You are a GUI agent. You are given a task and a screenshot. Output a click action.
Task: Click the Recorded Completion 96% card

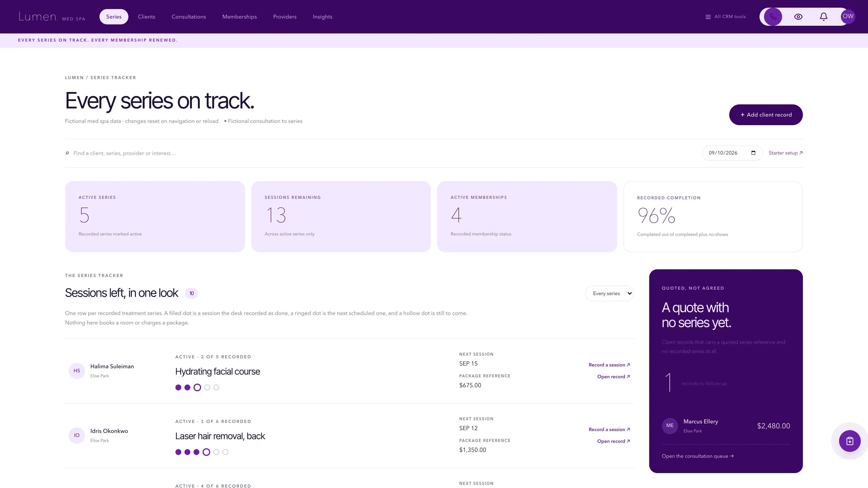(713, 217)
